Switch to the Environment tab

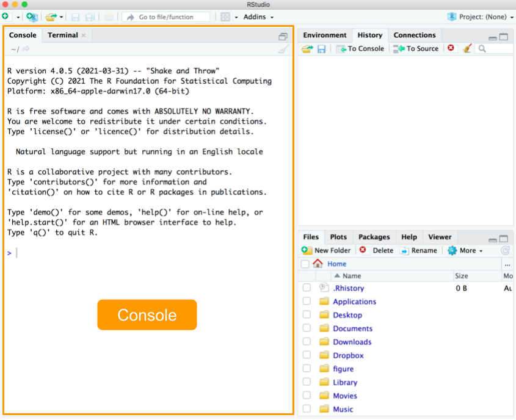click(x=324, y=35)
